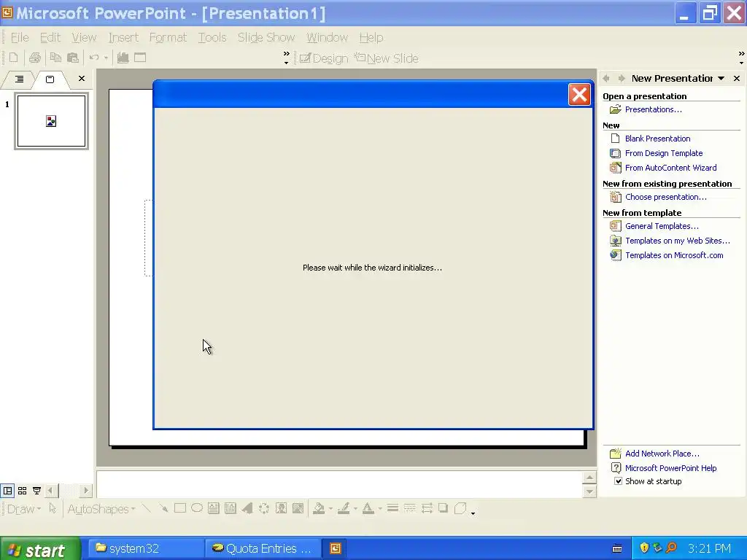Screen dimensions: 747x560
Task: Select the Arrow drawing tool
Action: point(163,508)
